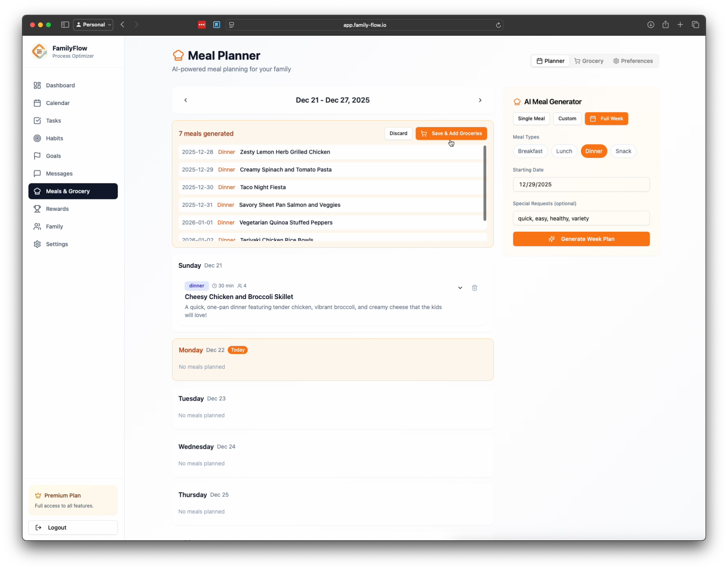Click the FamilyFlow logo icon
728x570 pixels.
[x=39, y=51]
